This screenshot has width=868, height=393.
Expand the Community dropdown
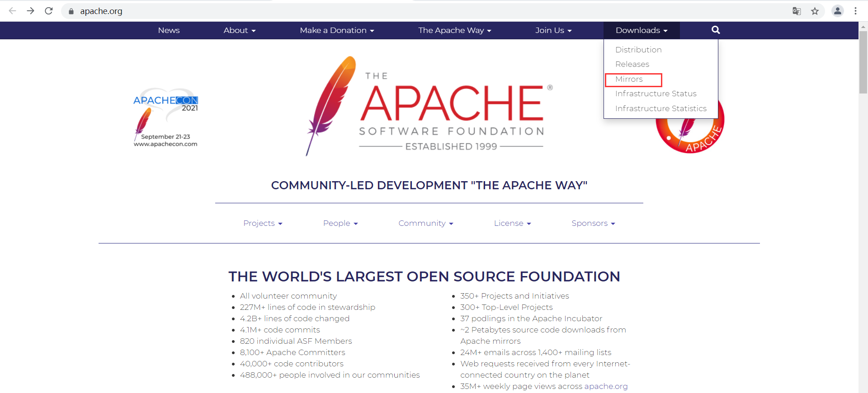426,223
